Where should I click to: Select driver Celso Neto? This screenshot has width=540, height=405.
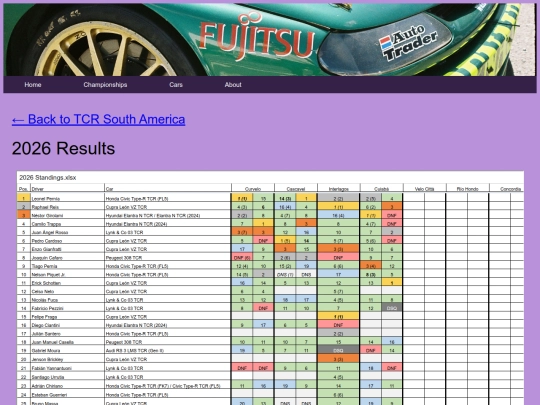coord(42,291)
